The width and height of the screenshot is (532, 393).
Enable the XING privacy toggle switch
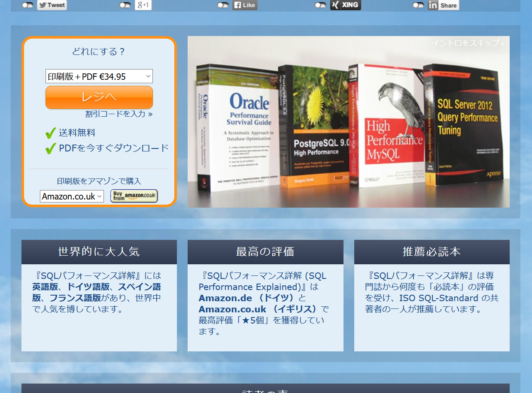tap(320, 5)
